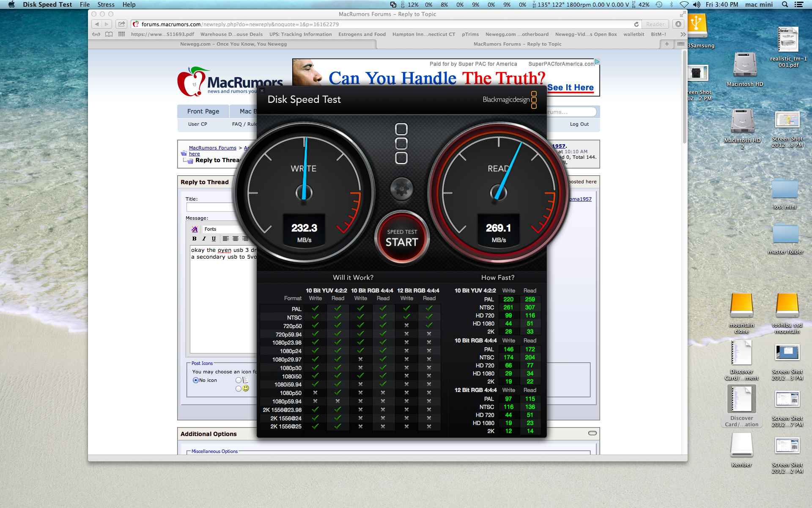812x508 pixels.
Task: Open the Warehouse Deals bookmark
Action: [231, 34]
